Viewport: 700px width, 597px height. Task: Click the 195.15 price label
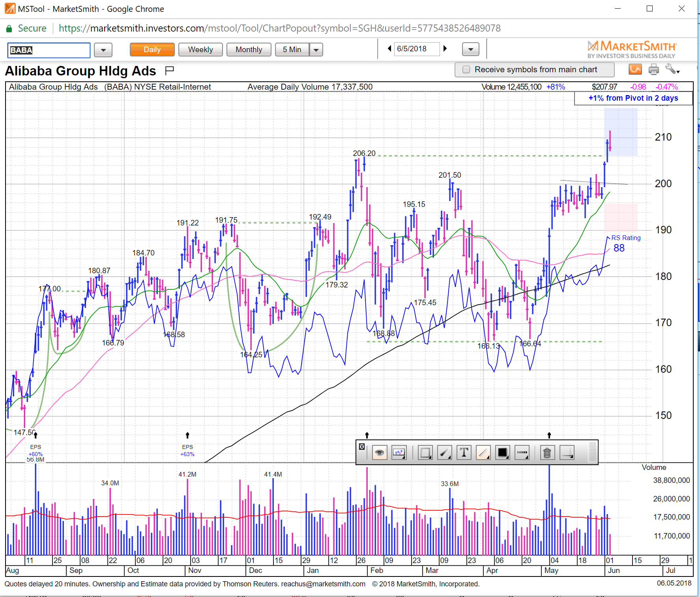(414, 204)
